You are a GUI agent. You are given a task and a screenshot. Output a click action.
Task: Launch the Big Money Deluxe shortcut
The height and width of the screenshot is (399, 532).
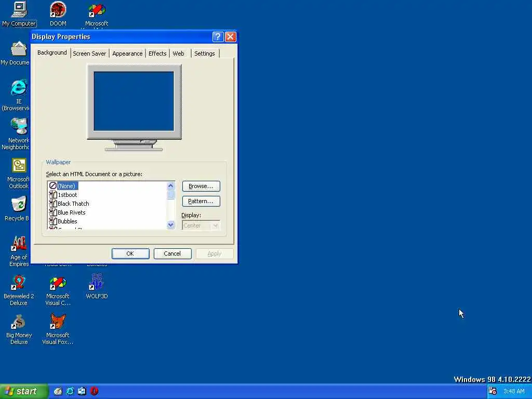click(x=19, y=329)
